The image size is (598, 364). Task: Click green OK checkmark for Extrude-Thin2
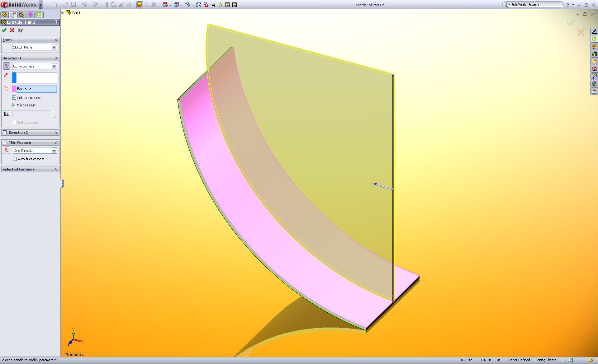(x=4, y=30)
